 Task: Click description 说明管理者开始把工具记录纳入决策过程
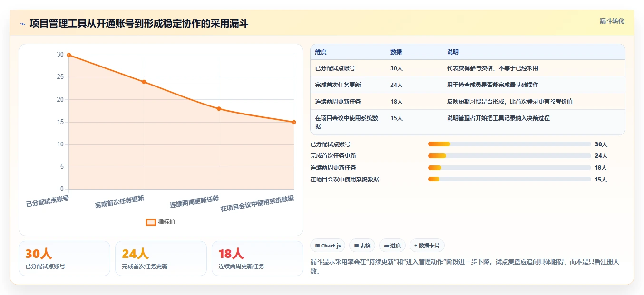click(x=498, y=118)
